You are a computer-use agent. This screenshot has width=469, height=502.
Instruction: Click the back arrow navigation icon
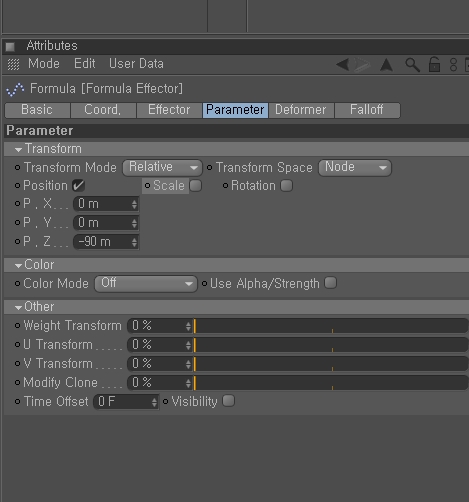(343, 64)
